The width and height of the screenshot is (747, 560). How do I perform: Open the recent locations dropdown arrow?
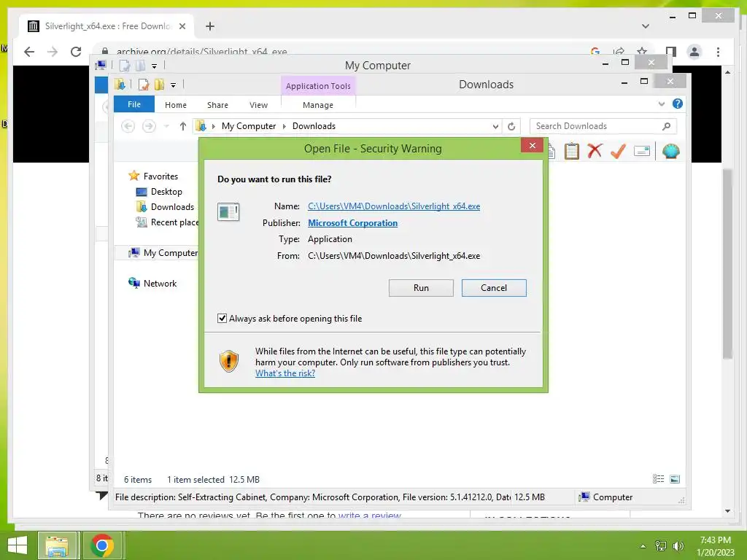pyautogui.click(x=166, y=126)
